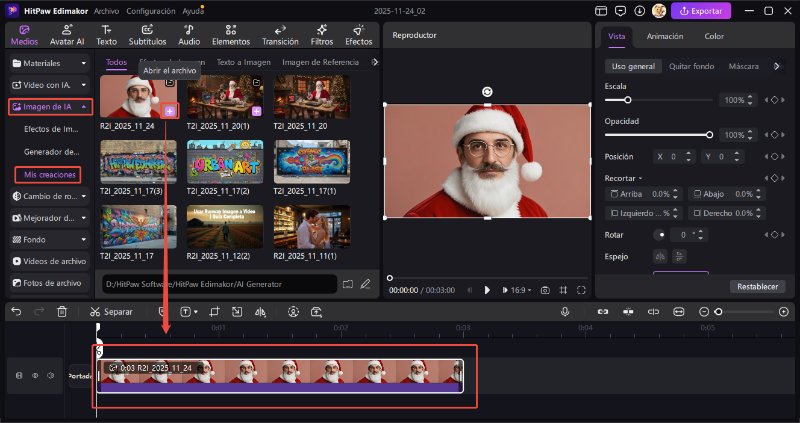Image resolution: width=800 pixels, height=423 pixels.
Task: Collapse the Recortar section arrow
Action: click(640, 178)
